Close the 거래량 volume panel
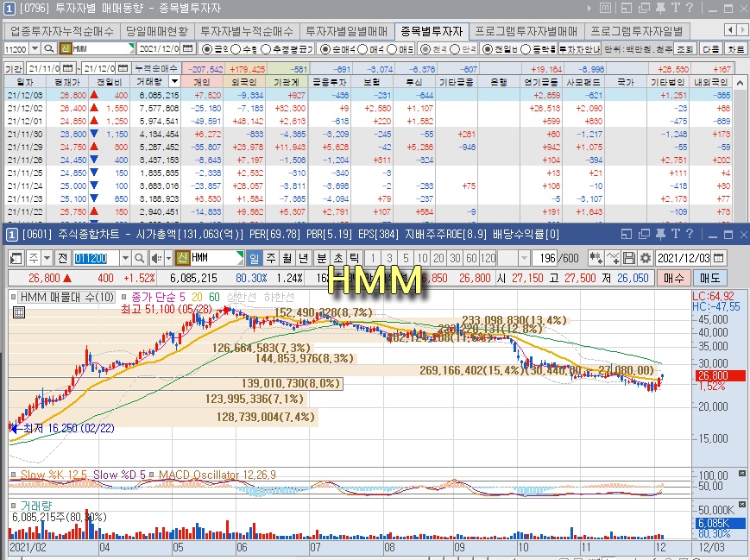The width and height of the screenshot is (750, 560). [741, 505]
